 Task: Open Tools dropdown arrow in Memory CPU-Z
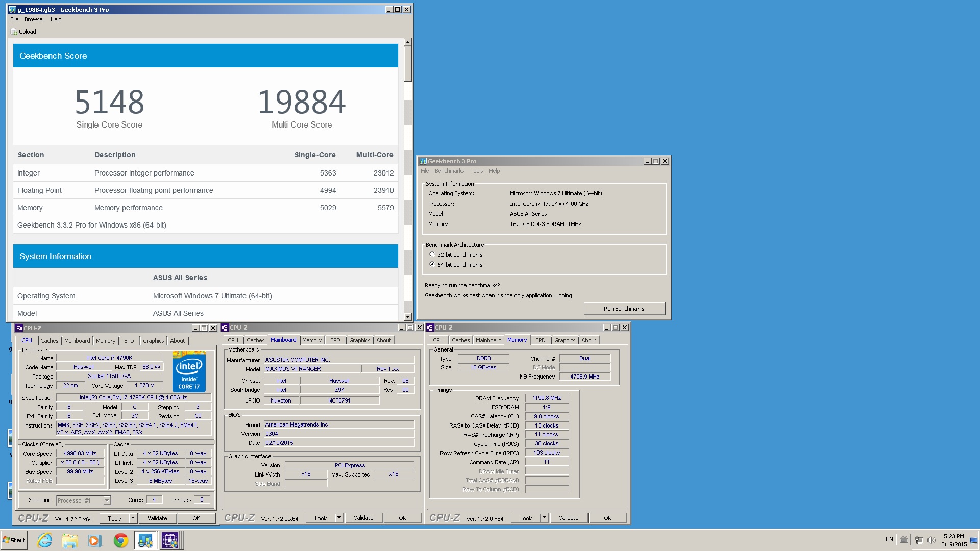pos(544,518)
